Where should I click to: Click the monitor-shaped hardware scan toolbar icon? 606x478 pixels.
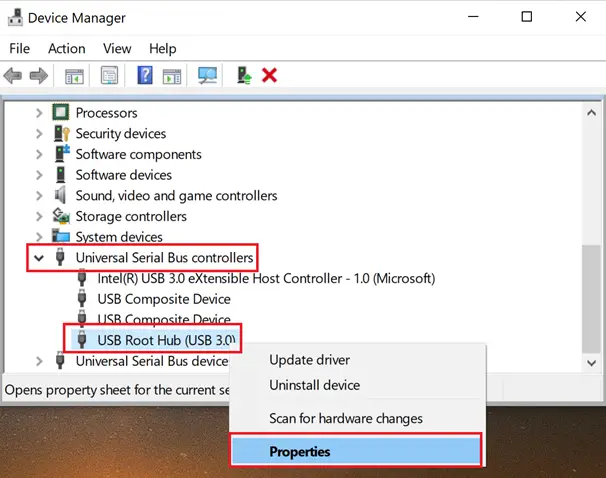click(x=208, y=76)
